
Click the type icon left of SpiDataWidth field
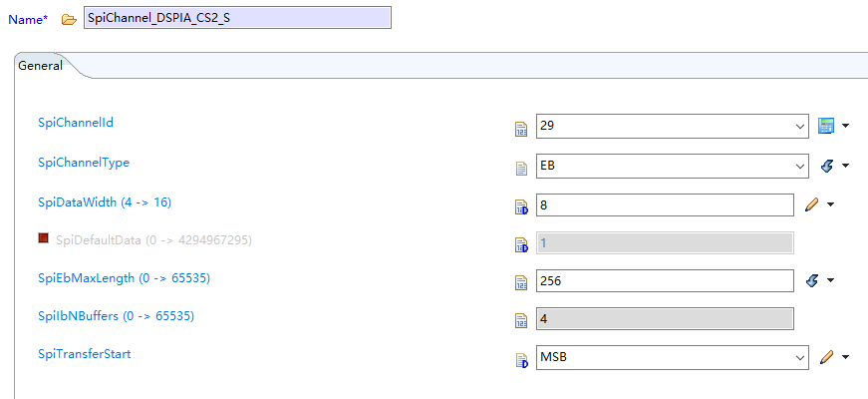[x=520, y=206]
